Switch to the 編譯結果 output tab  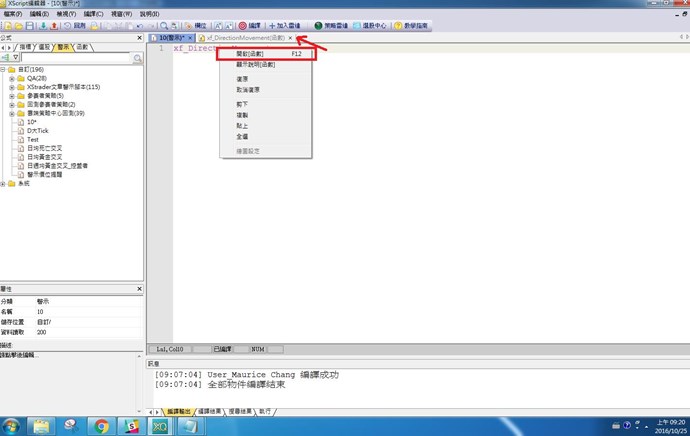pos(209,412)
